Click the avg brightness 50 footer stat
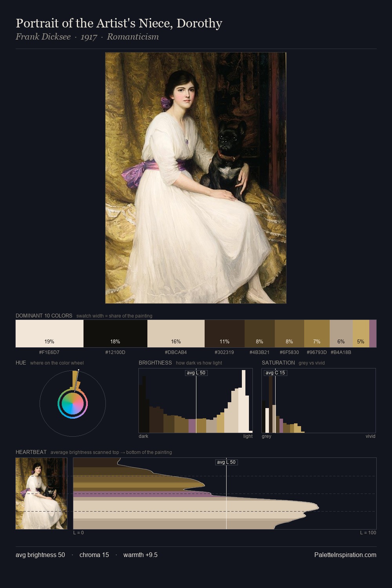 pos(40,555)
